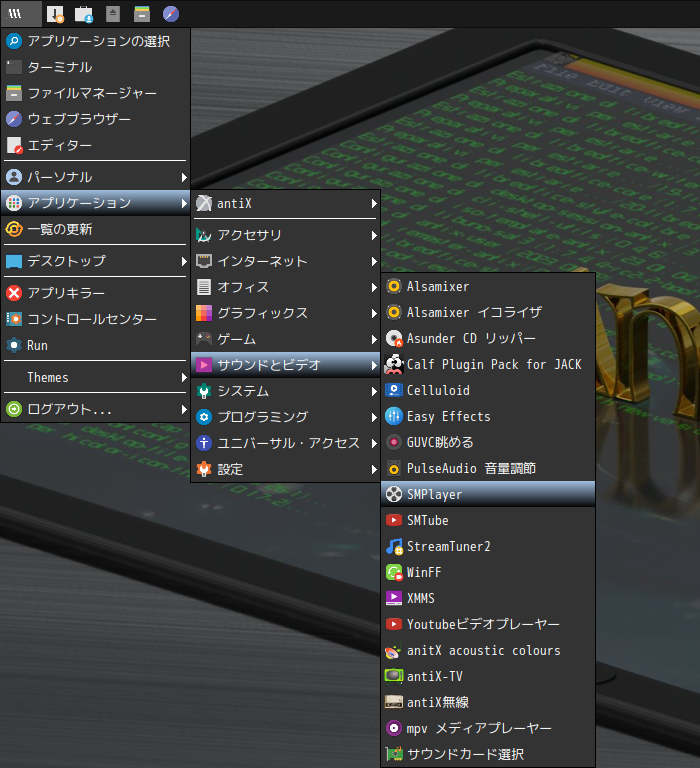Expand the ログアウト... submenu arrow
Image resolution: width=700 pixels, height=768 pixels.
pos(184,409)
